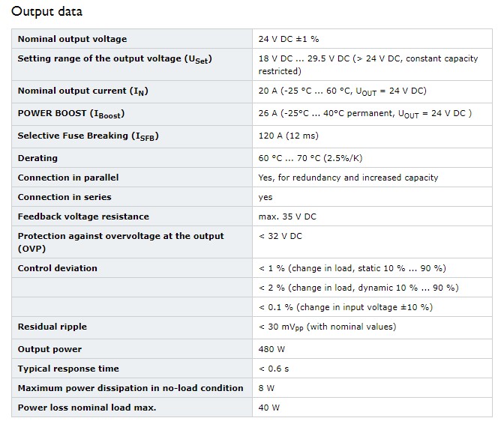Click the 26 A permanent boost value
The image size is (504, 430).
pos(365,114)
